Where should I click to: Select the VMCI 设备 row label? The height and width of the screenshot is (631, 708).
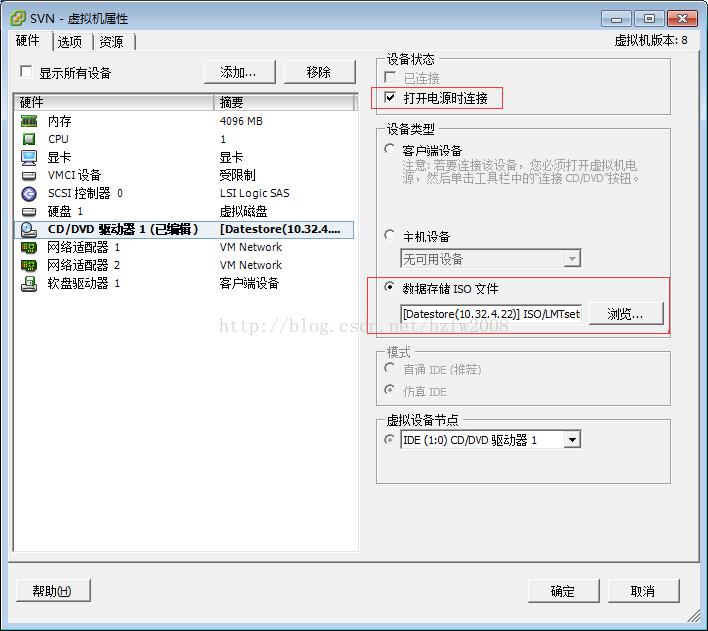pos(75,175)
